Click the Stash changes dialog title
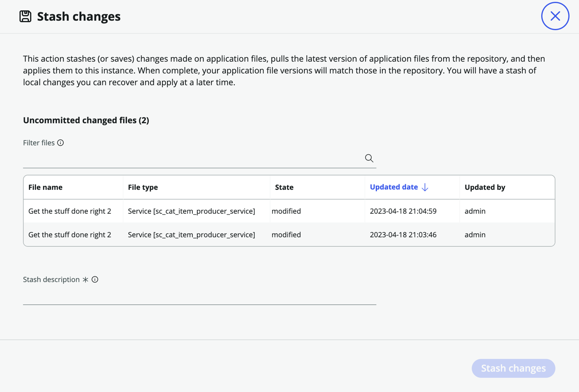This screenshot has width=579, height=392. 79,16
